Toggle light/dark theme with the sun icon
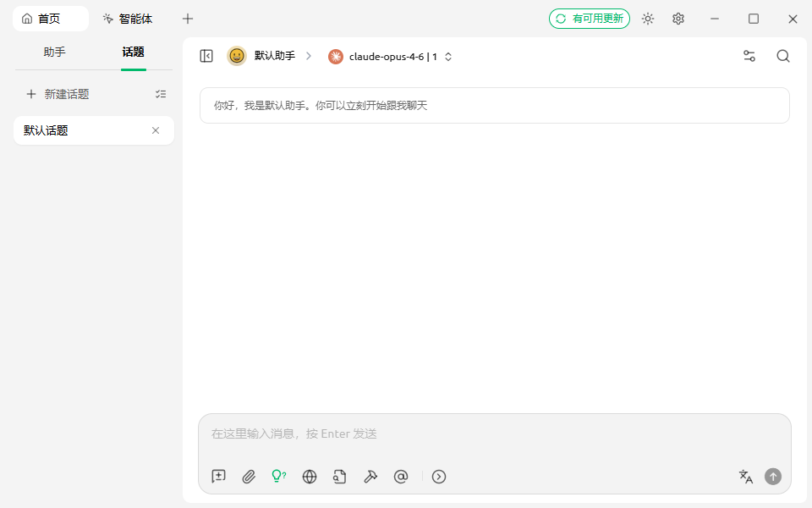 (648, 18)
